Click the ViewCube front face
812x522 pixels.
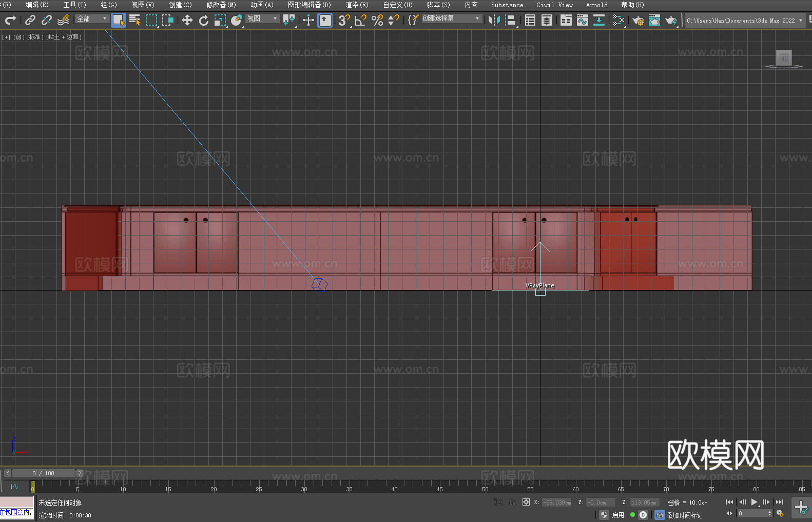click(784, 57)
